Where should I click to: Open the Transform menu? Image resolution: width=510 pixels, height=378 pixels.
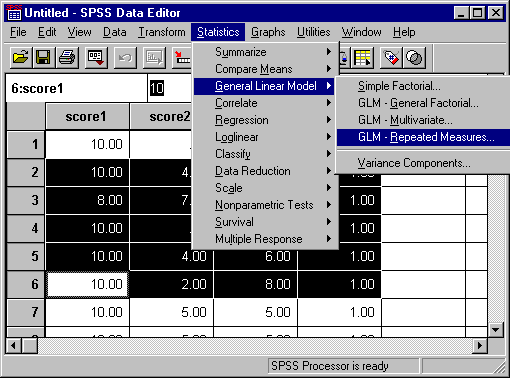(162, 32)
